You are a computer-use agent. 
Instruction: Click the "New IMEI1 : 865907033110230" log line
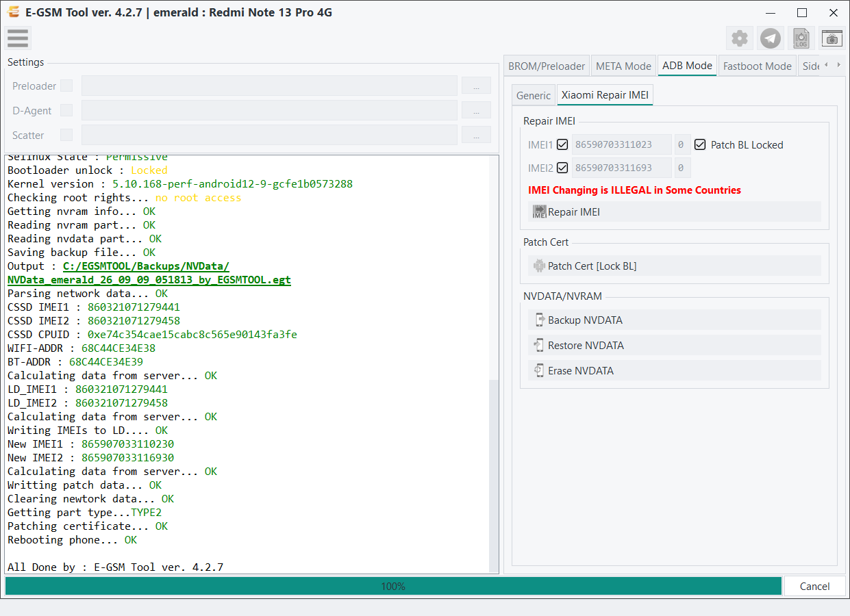90,444
